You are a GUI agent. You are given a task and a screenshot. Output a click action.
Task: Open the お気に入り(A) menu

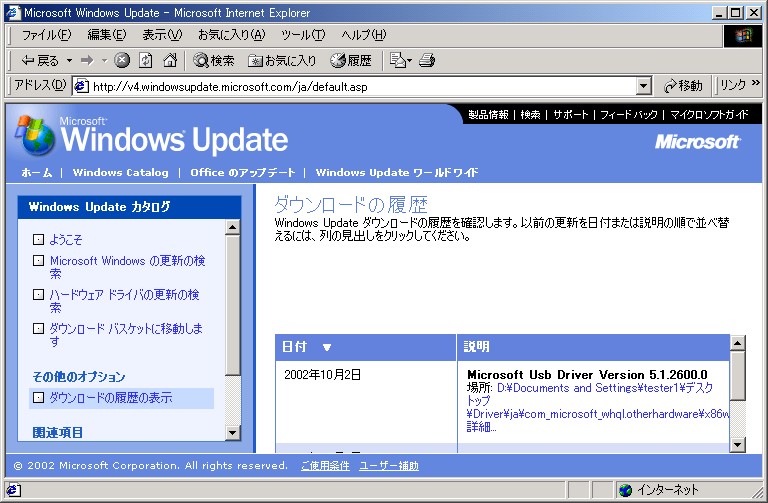point(232,35)
